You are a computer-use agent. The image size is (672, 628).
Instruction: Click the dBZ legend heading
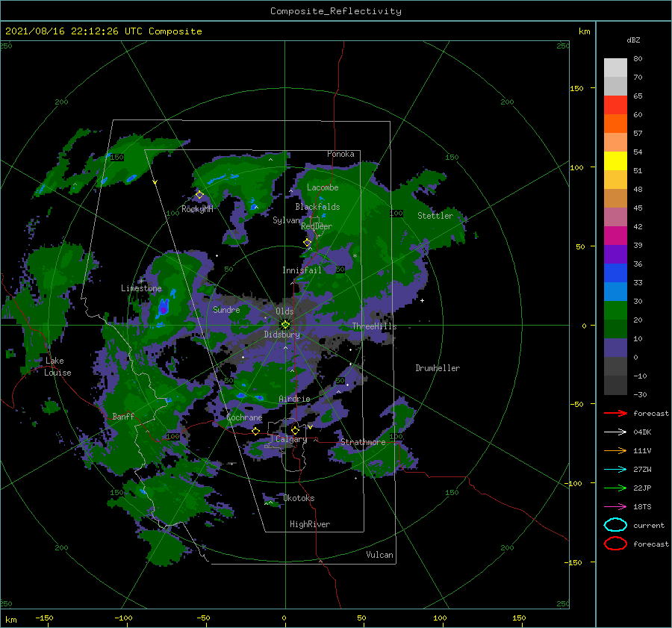[x=633, y=40]
